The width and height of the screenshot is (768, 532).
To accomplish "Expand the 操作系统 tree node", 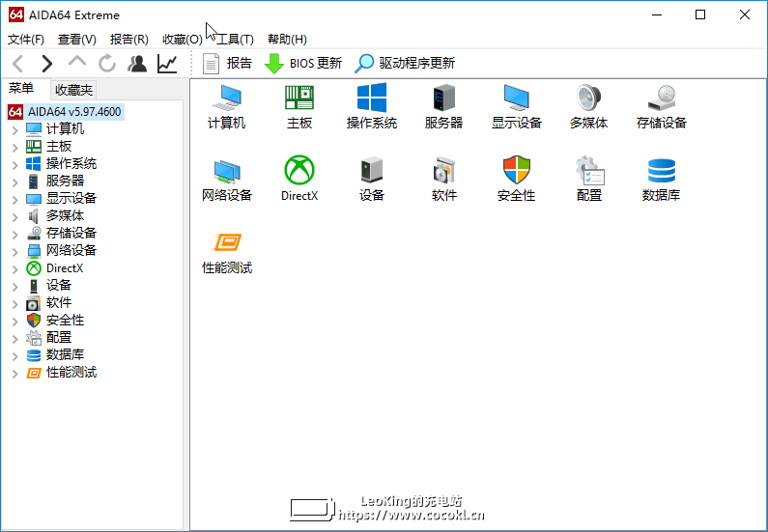I will point(14,165).
